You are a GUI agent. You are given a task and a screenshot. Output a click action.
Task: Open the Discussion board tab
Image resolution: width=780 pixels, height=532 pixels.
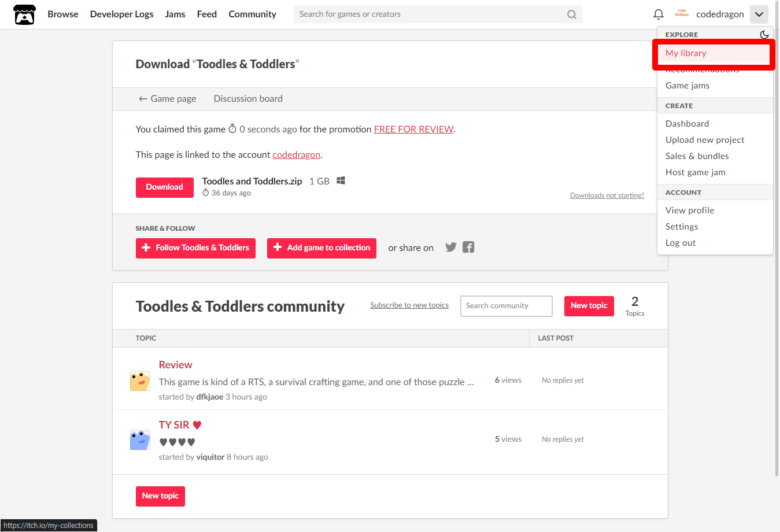pyautogui.click(x=248, y=99)
